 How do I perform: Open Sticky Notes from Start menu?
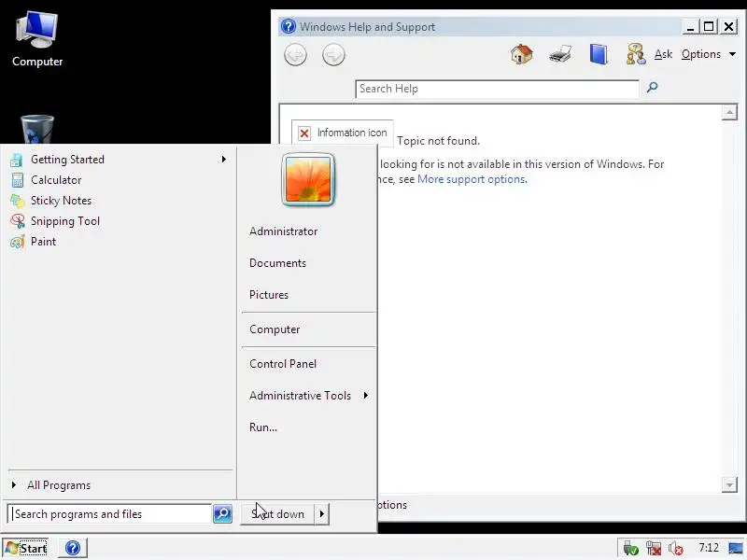tap(61, 201)
